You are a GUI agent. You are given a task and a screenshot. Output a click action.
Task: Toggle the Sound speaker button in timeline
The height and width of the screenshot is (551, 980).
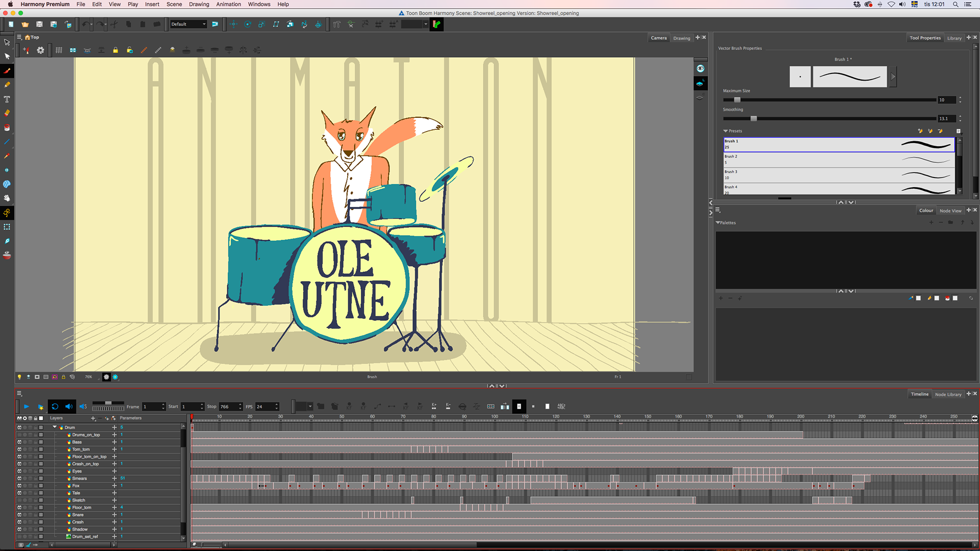69,406
